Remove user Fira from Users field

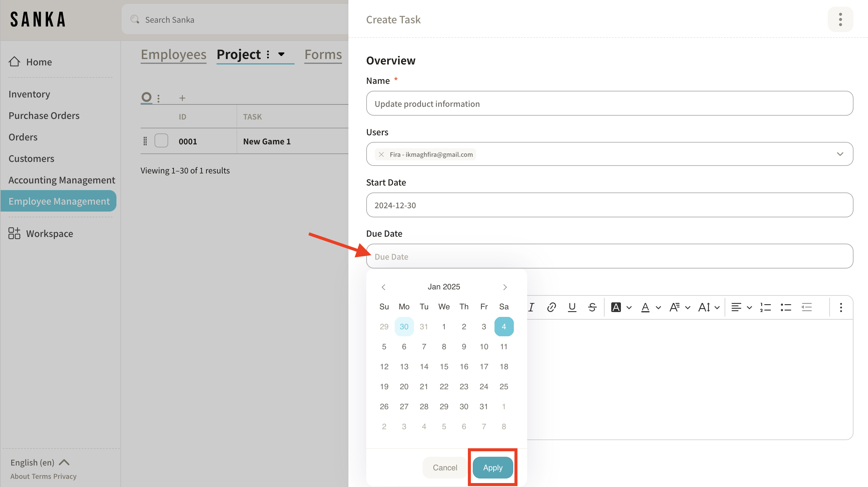(381, 154)
